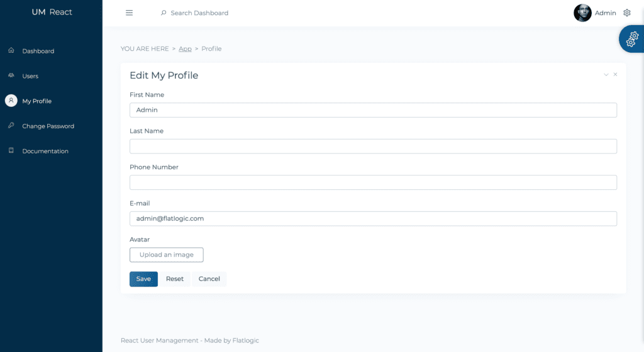The image size is (644, 352).
Task: Click the Admin username in header
Action: 606,13
